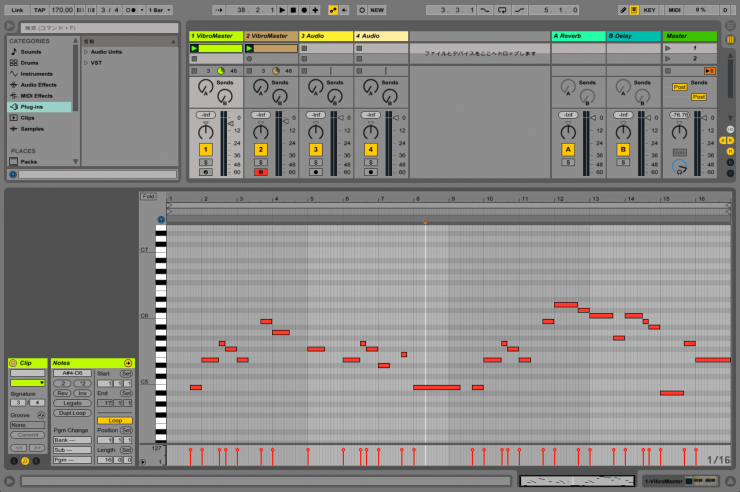This screenshot has height=492, width=740.
Task: Disarm track 2 red record button
Action: pos(261,172)
